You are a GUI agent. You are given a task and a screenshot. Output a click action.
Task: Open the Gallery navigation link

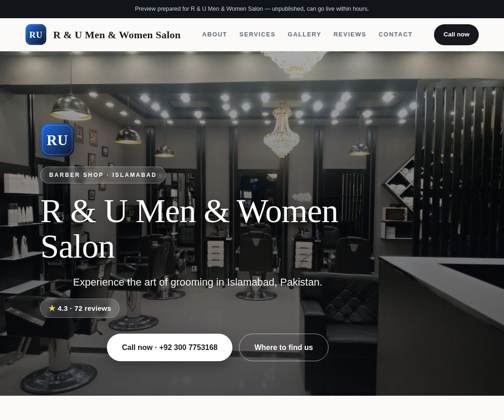tap(304, 35)
